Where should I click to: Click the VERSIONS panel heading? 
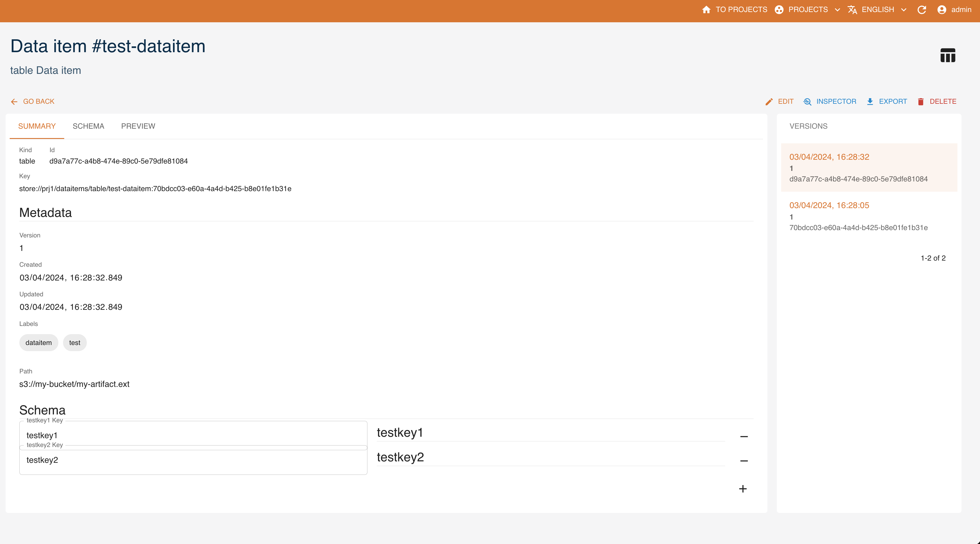tap(808, 126)
